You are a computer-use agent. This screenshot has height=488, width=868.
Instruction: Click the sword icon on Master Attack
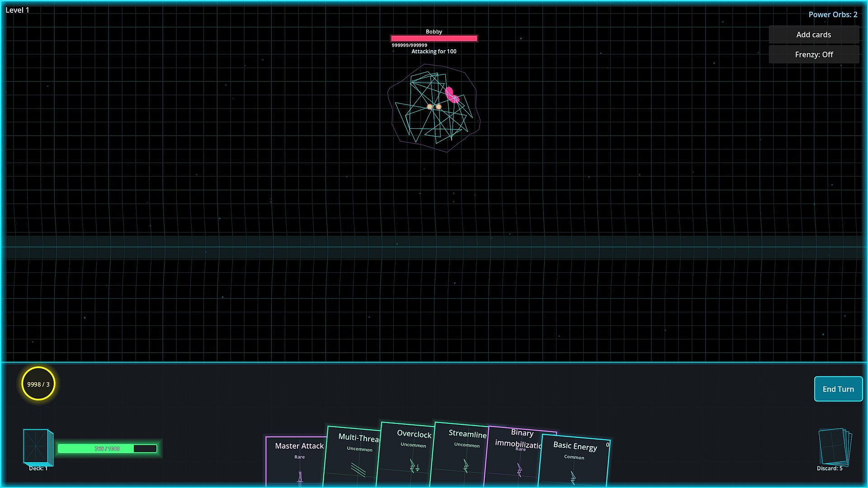tap(300, 477)
